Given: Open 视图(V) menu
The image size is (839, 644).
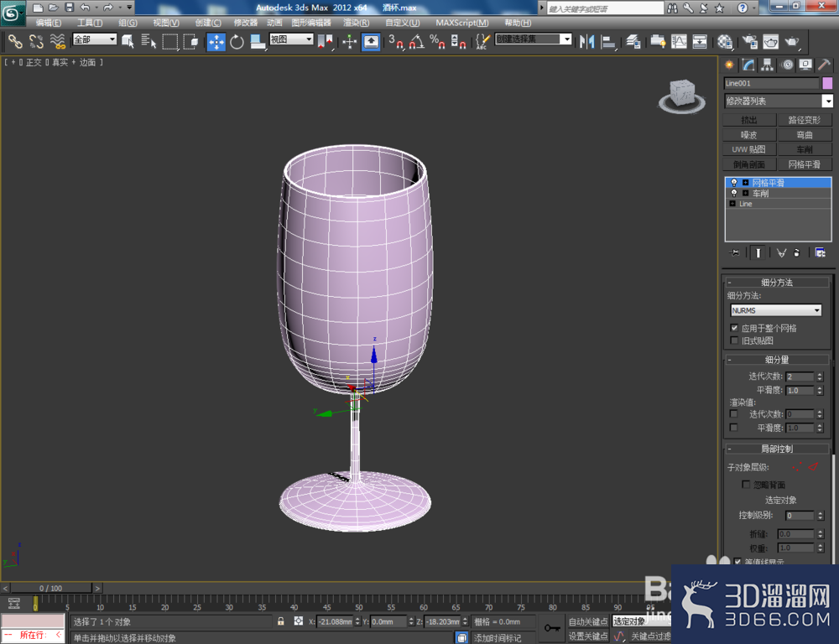Looking at the screenshot, I should (166, 23).
